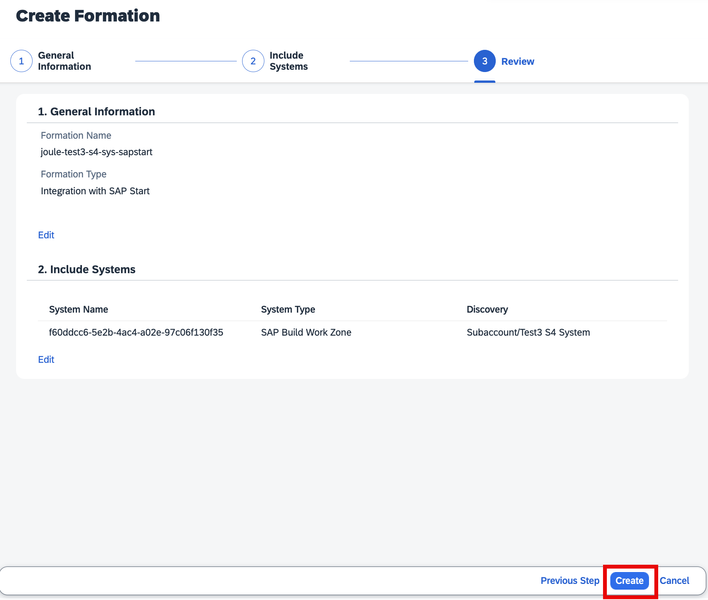The image size is (708, 600).
Task: Select the Discovery column header
Action: 487,309
